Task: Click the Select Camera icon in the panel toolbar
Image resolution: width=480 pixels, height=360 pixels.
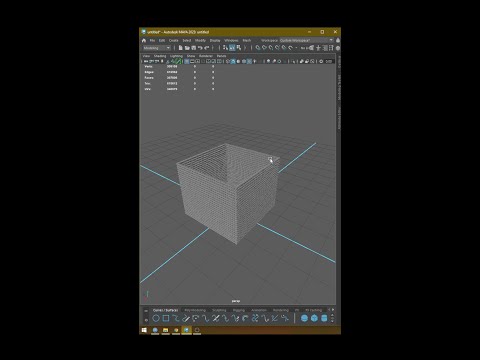Action: (146, 62)
